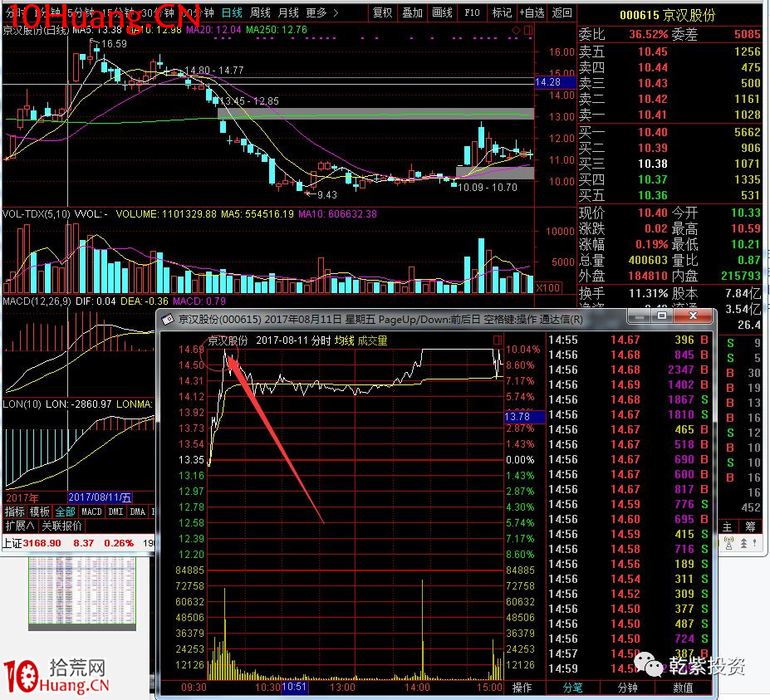Screen dimensions: 770x700
Task: Click the 14:55 14.67 396 tick row
Action: [629, 340]
